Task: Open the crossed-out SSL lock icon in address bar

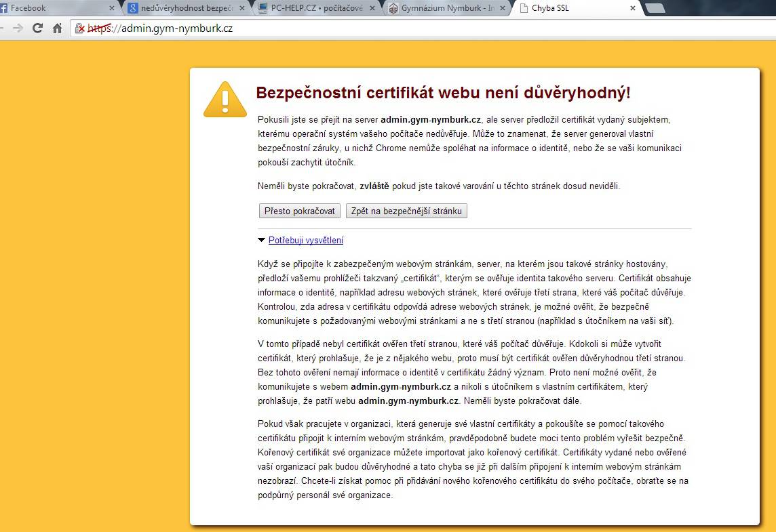Action: [x=80, y=28]
